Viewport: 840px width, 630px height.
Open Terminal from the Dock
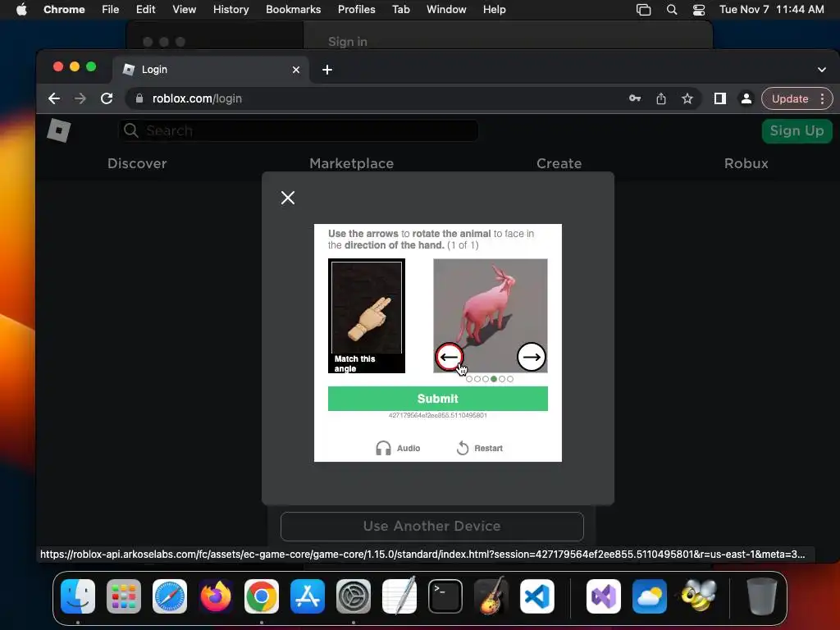point(445,596)
